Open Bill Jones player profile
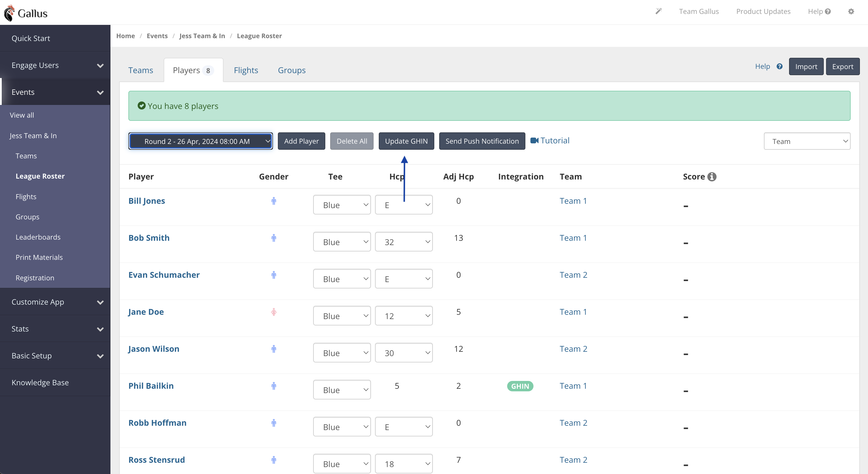868x474 pixels. 147,201
